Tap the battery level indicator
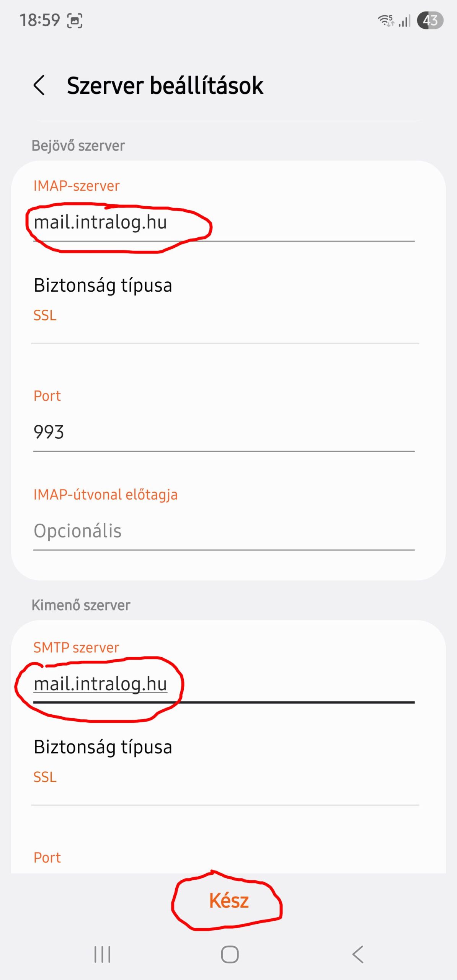 click(x=430, y=20)
